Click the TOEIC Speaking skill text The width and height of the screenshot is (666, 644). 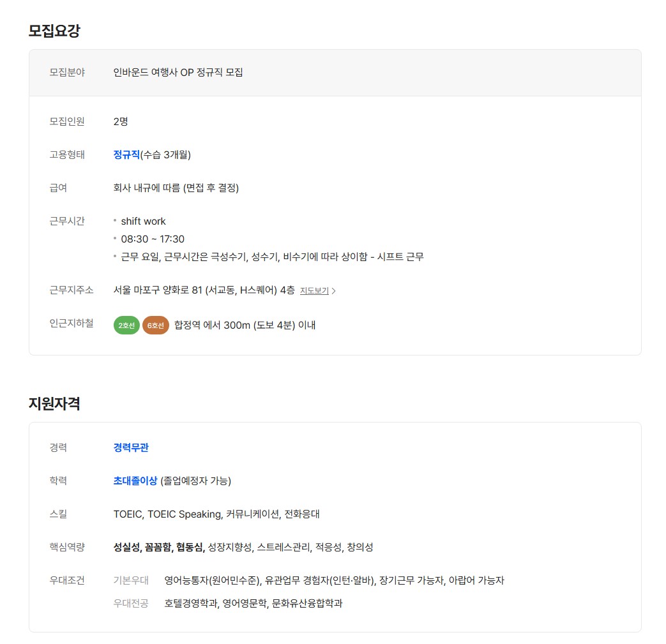pyautogui.click(x=184, y=514)
